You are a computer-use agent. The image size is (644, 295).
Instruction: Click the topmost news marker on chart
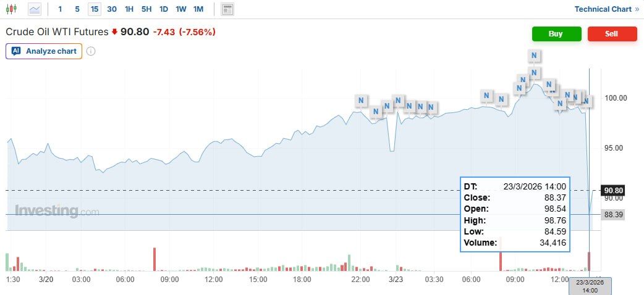pos(535,56)
